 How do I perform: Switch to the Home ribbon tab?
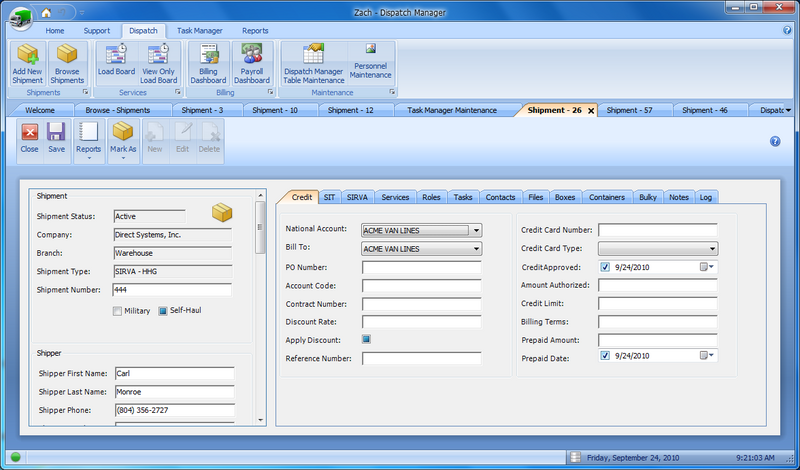click(x=55, y=31)
